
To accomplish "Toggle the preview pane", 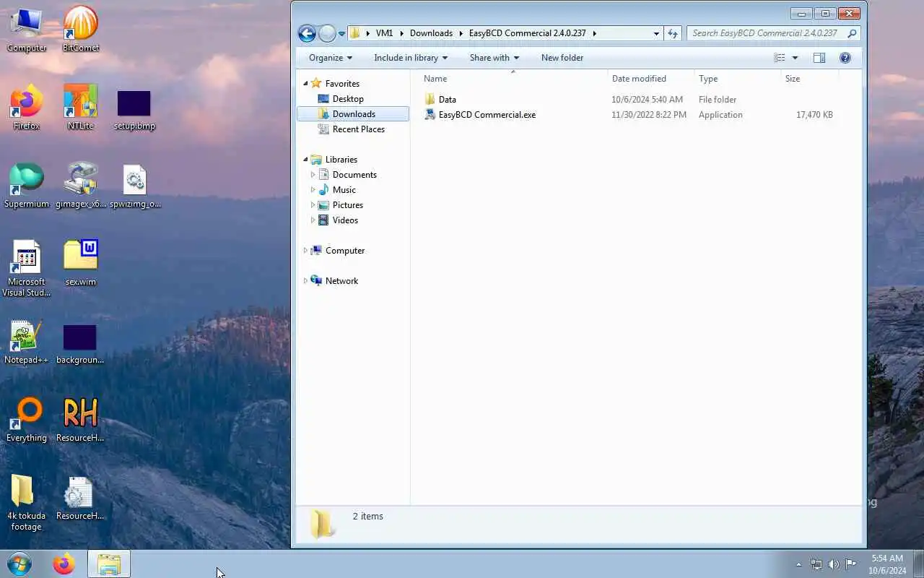I will 819,58.
